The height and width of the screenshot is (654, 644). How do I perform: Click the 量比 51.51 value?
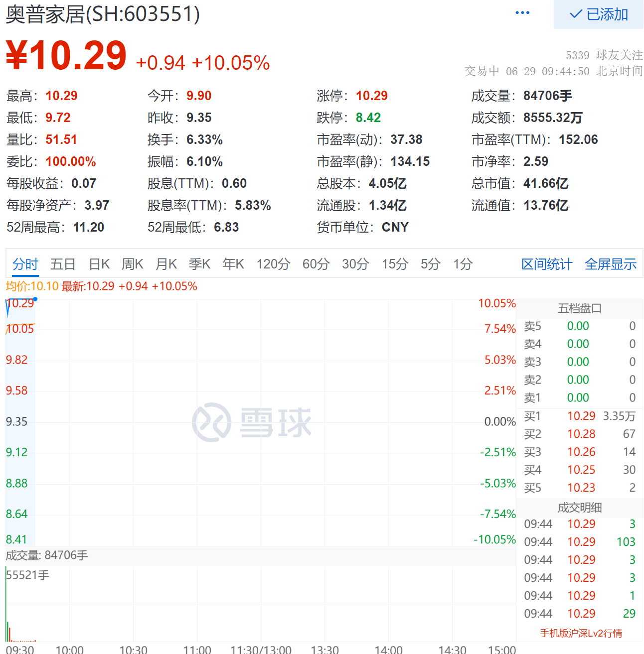pos(61,139)
